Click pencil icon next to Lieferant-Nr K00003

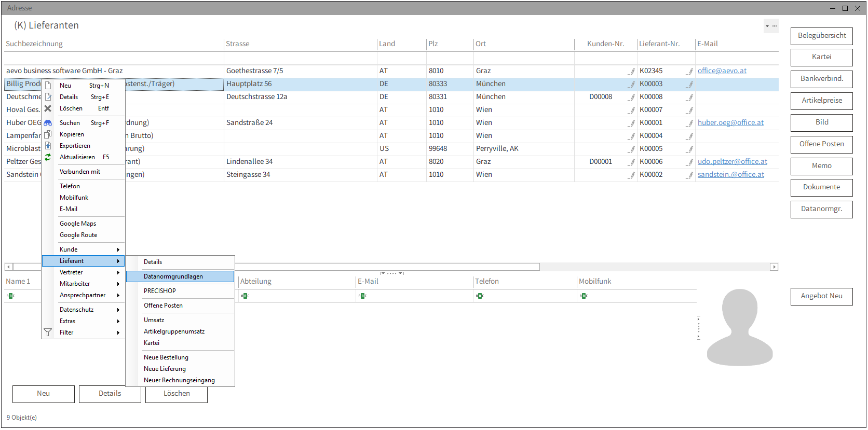click(690, 84)
